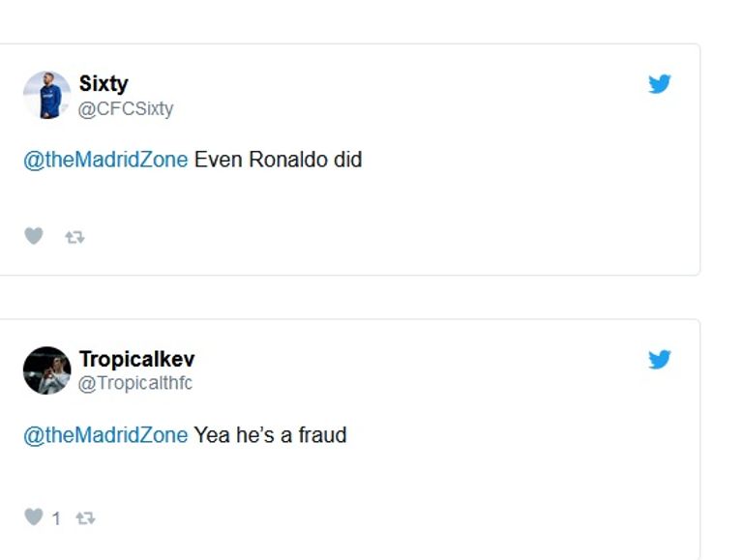Open Tropicalkev's profile picture

pyautogui.click(x=46, y=370)
